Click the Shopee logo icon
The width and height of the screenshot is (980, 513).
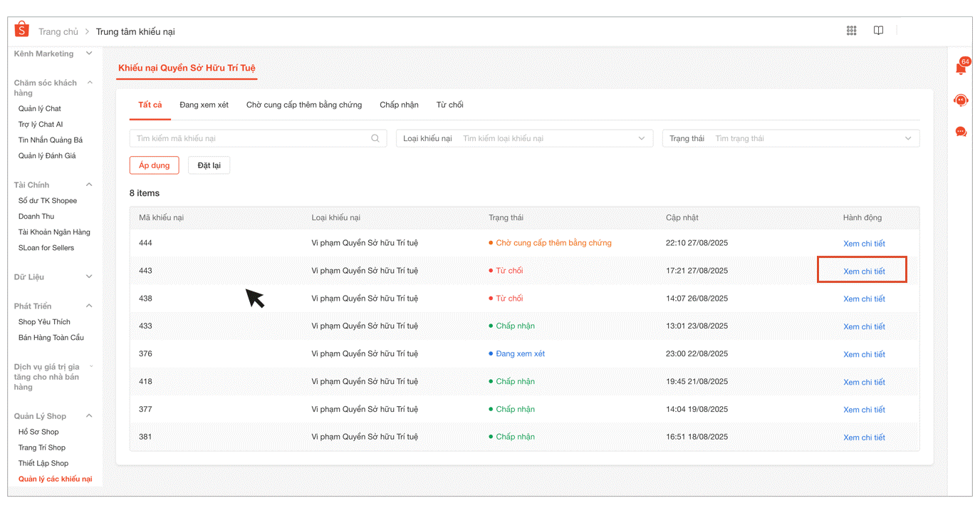pos(22,30)
